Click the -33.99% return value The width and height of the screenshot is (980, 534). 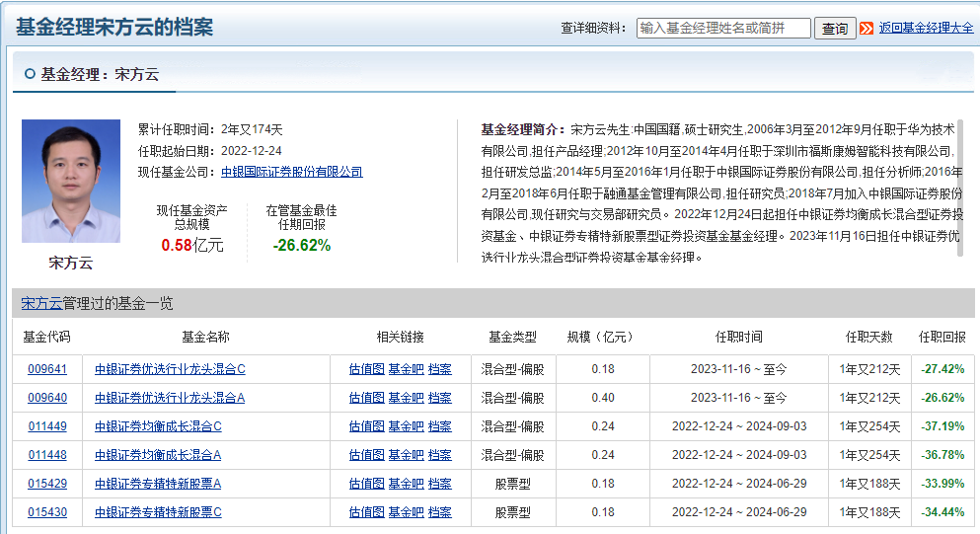point(942,484)
